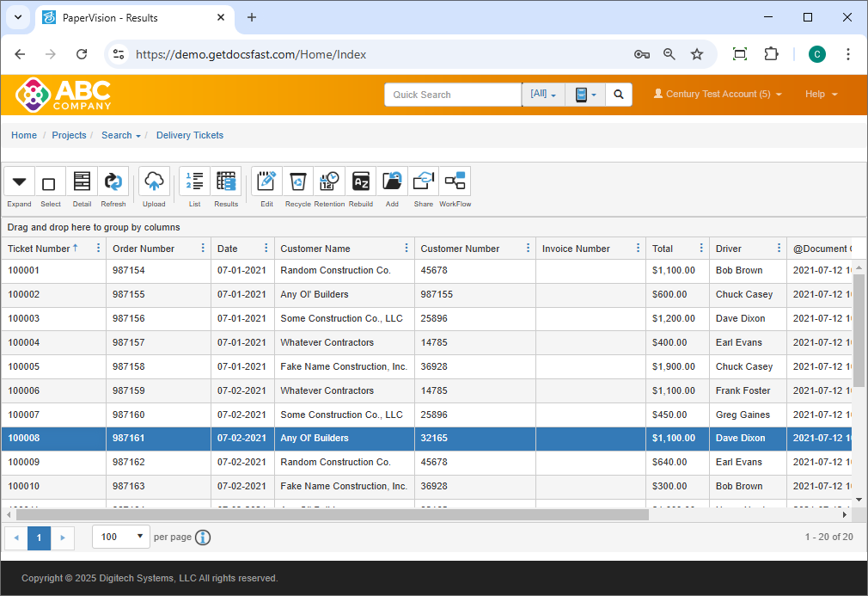Open the WorkFlow tool

click(455, 182)
